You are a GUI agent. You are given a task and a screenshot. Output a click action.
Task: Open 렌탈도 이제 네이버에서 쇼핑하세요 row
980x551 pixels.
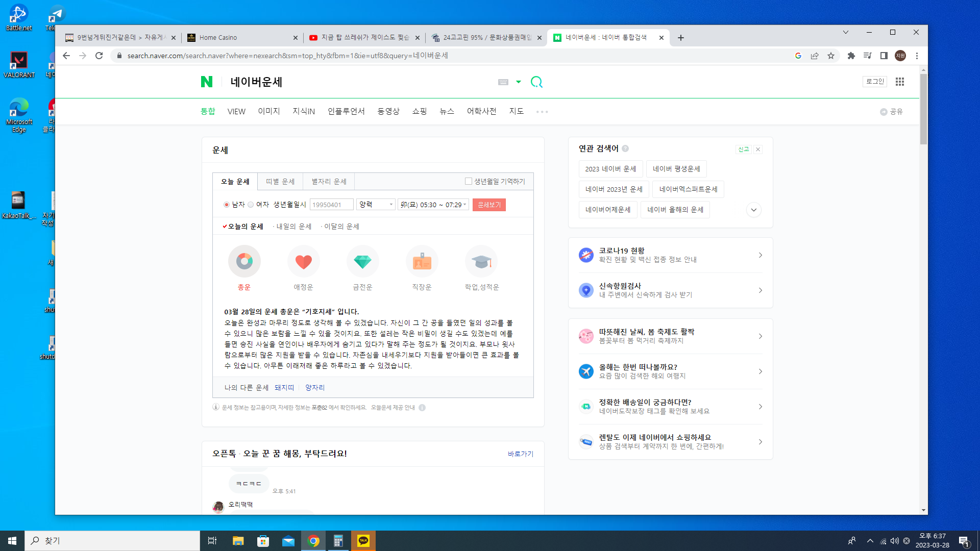point(671,442)
